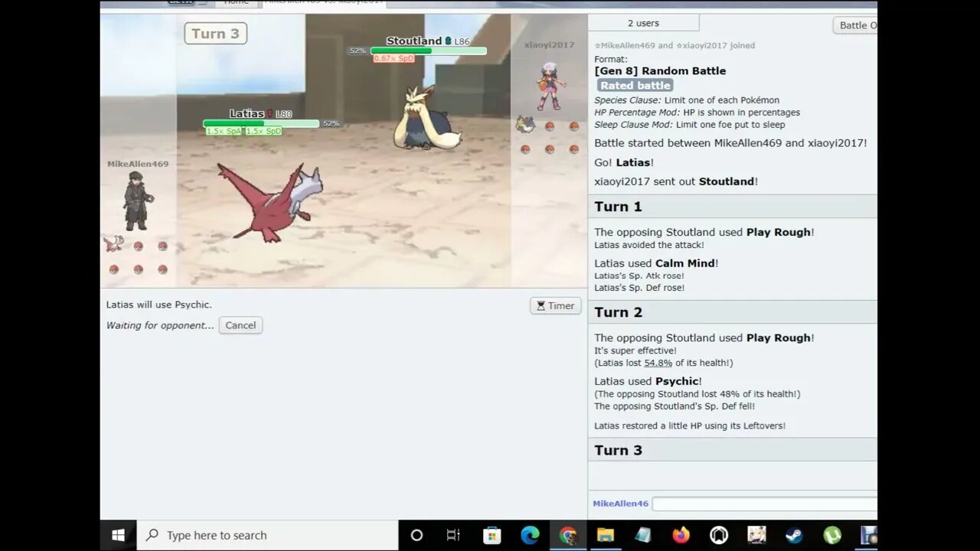Click the 'Latias will use Psychic.' message
This screenshot has width=980, height=551.
pyautogui.click(x=159, y=305)
